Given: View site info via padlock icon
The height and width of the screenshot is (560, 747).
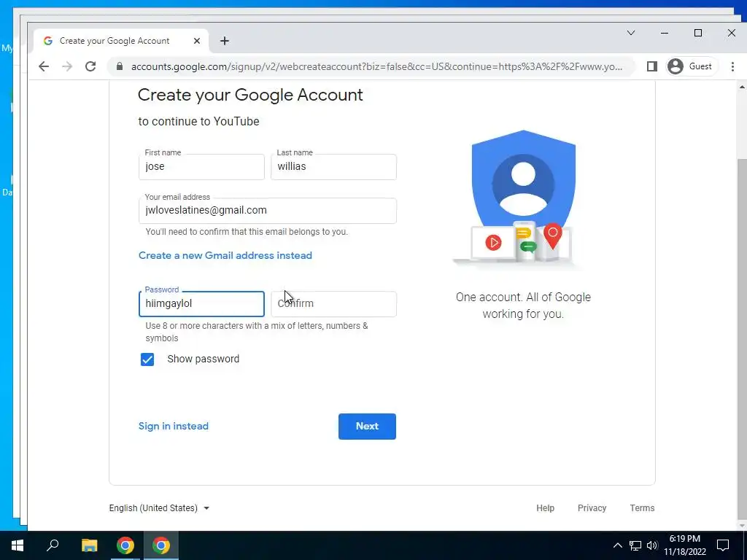Looking at the screenshot, I should coord(120,66).
